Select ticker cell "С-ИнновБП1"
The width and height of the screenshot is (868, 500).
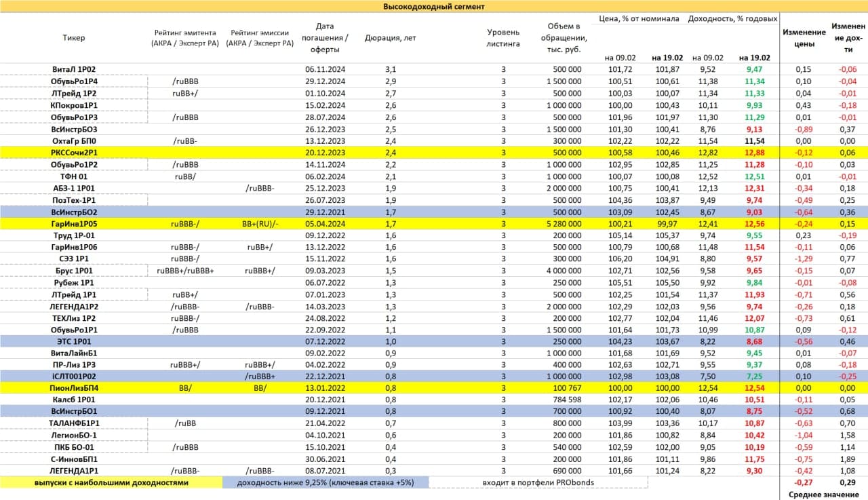(74, 459)
